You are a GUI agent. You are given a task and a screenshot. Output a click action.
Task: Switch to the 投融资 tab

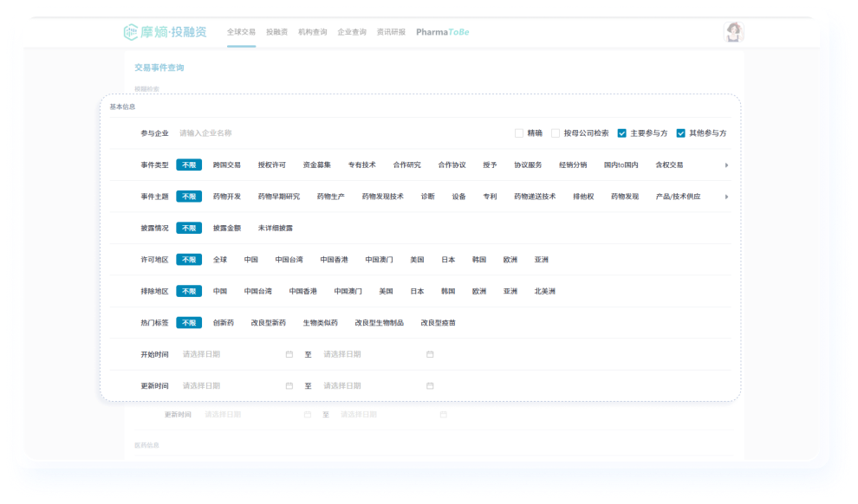point(276,32)
